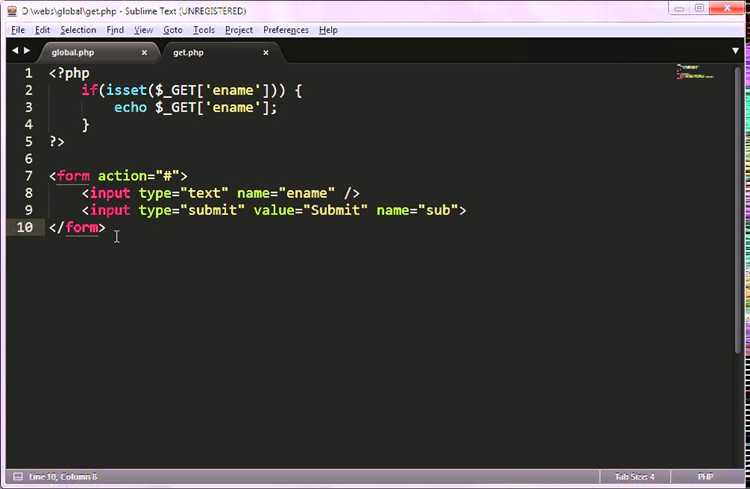Open the Preferences menu
The height and width of the screenshot is (489, 750).
[x=286, y=30]
